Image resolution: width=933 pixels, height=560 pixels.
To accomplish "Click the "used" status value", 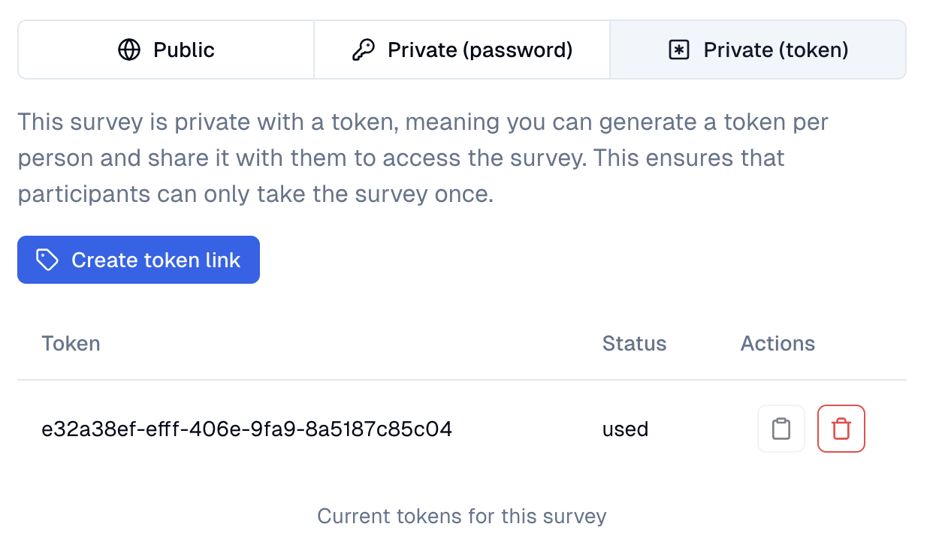I will [625, 429].
